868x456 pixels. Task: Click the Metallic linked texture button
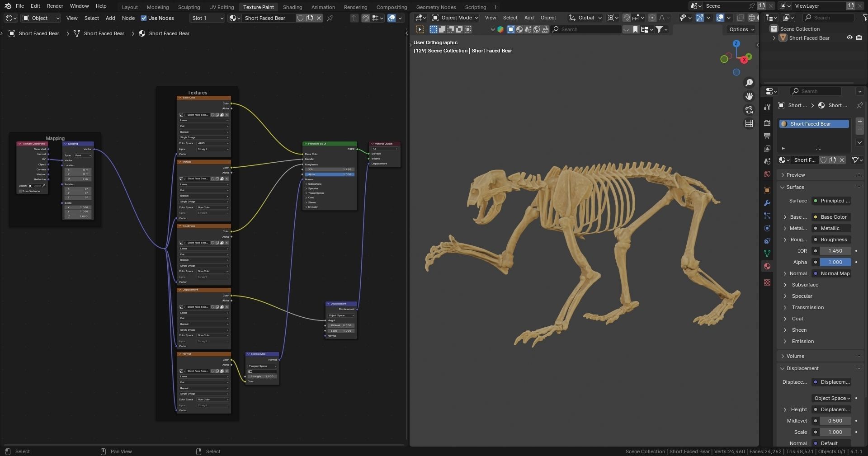(832, 228)
